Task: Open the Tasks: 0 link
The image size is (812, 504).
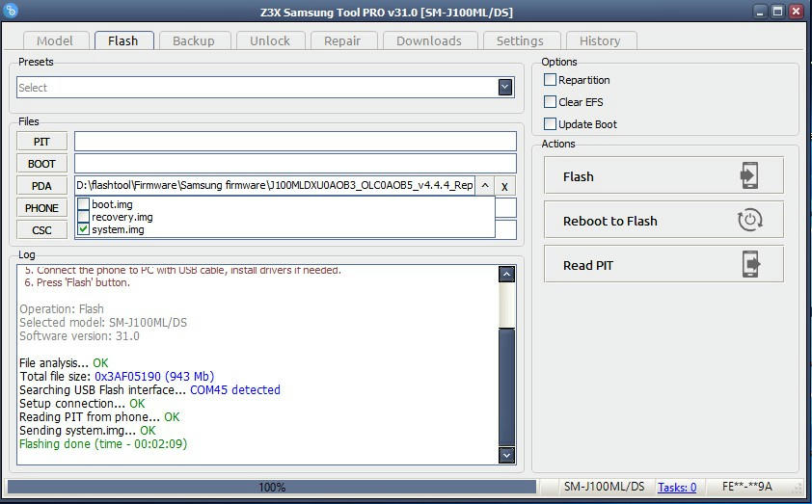Action: (x=677, y=487)
